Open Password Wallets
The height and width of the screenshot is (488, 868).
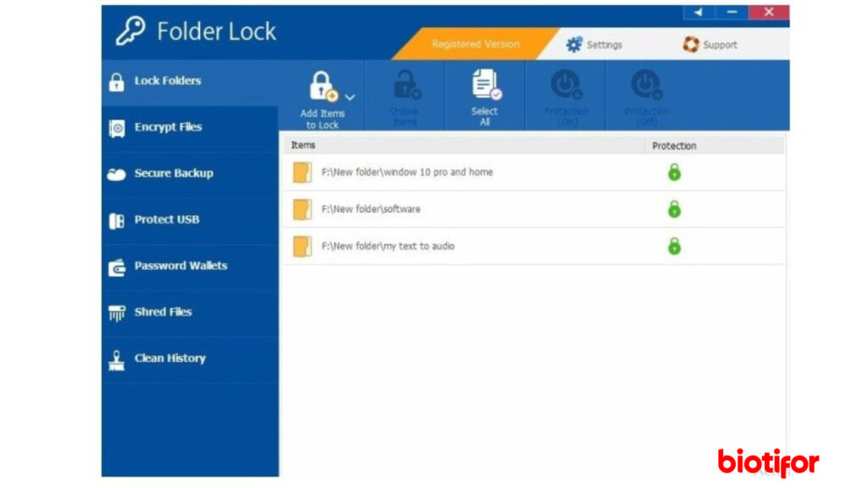[190, 266]
